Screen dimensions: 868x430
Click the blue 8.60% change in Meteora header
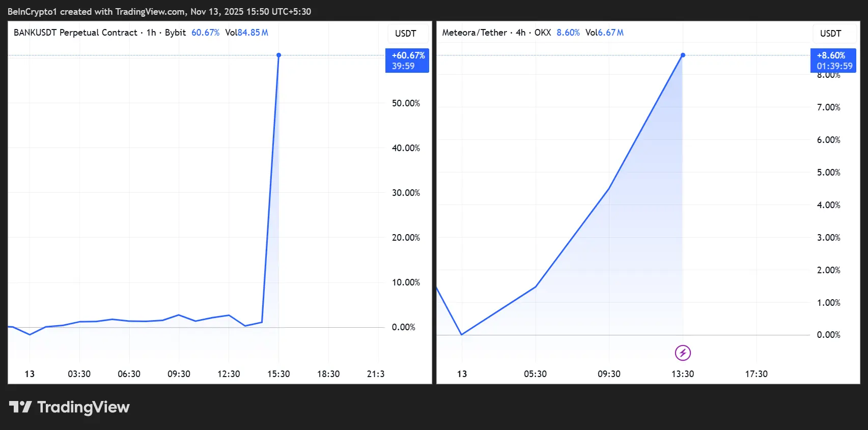[x=568, y=33]
